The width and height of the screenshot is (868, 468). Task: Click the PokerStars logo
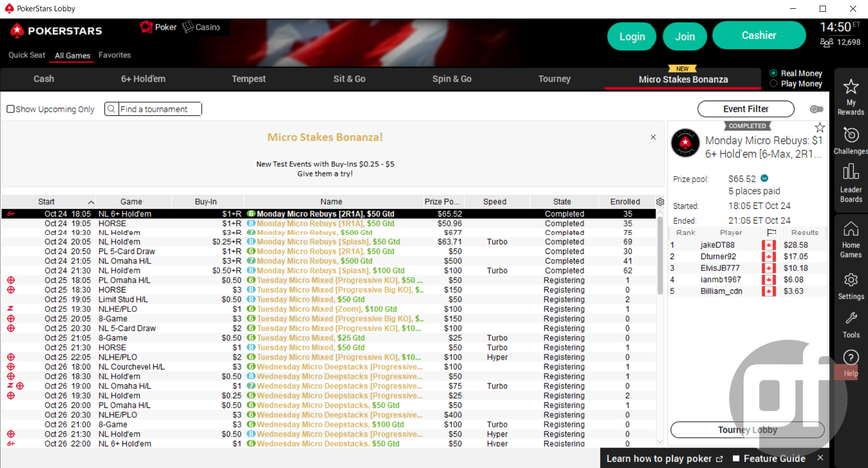coord(55,31)
